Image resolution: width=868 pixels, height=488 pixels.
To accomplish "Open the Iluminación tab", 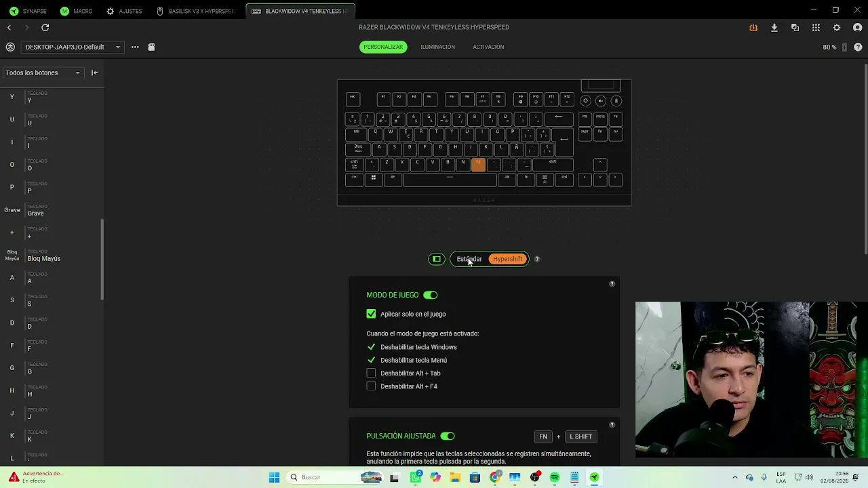I will tap(438, 47).
